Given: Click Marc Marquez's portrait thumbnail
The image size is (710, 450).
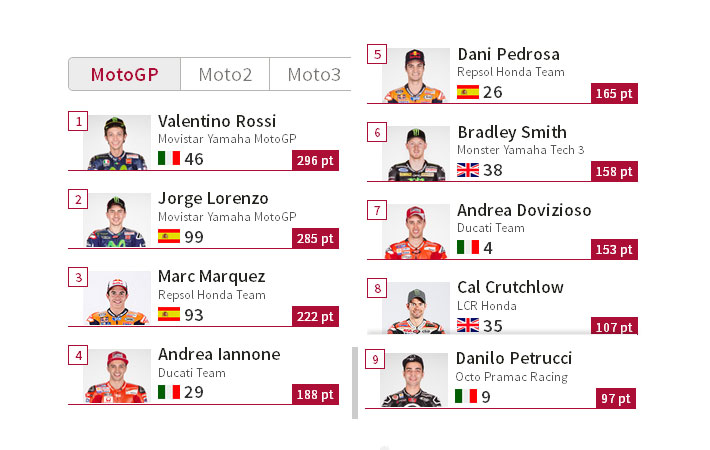Looking at the screenshot, I should coord(117,298).
